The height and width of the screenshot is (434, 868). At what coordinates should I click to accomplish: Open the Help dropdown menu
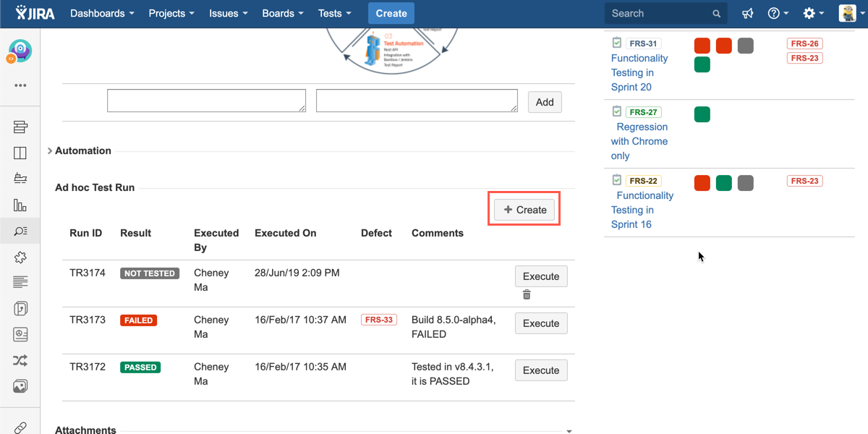(x=778, y=14)
